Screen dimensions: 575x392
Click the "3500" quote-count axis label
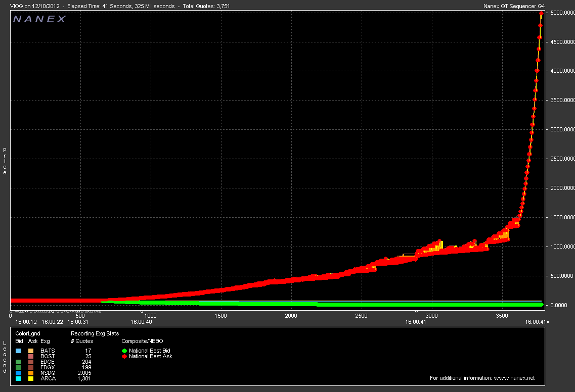point(502,316)
